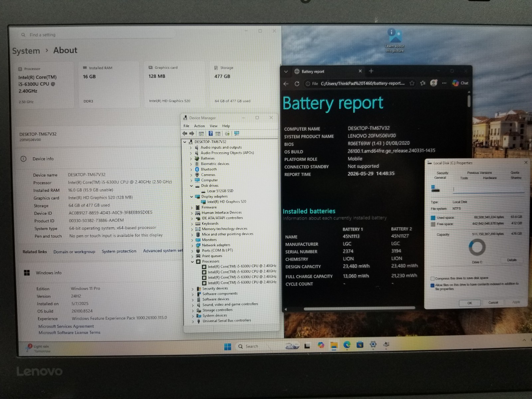This screenshot has width=532, height=399.
Task: Open browser profile avatar icon
Action: (x=434, y=83)
